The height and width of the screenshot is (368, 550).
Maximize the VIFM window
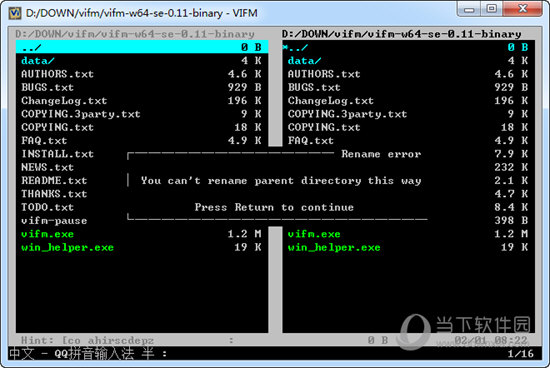[x=491, y=9]
